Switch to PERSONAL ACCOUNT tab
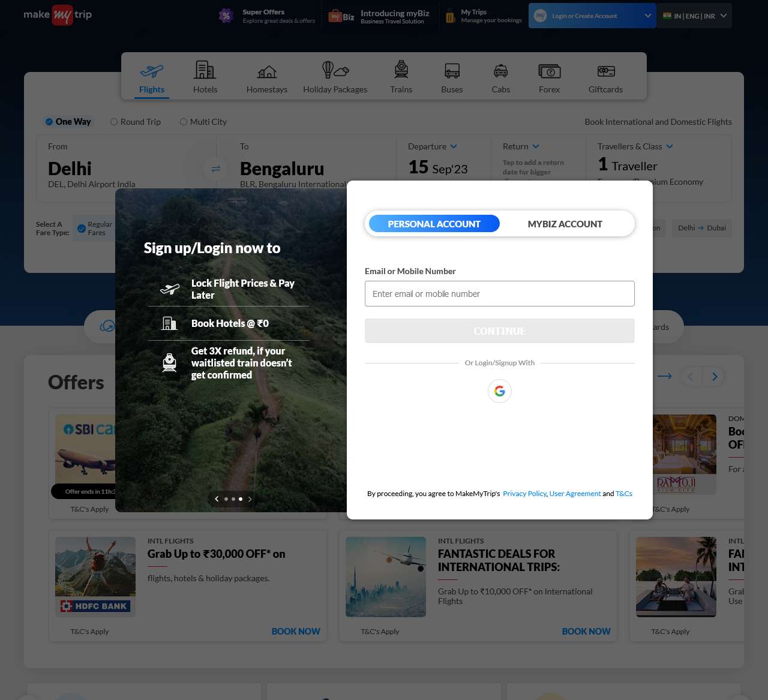The image size is (768, 700). [x=434, y=224]
